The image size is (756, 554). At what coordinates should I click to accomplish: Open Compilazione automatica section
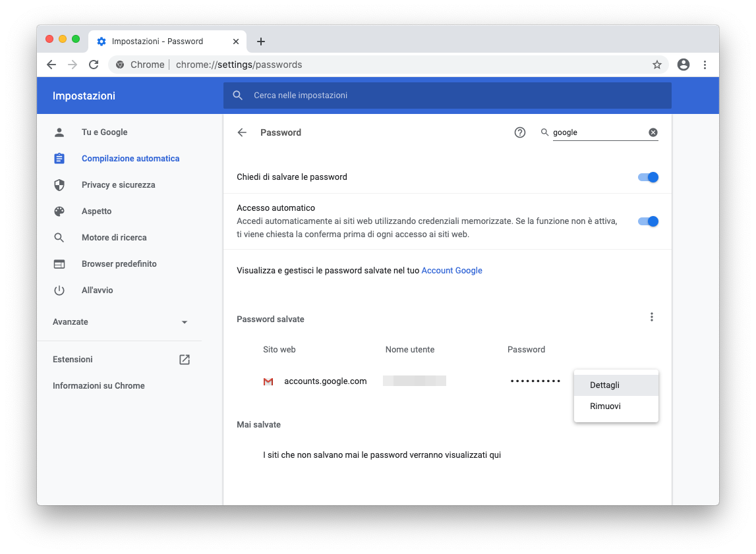(131, 159)
